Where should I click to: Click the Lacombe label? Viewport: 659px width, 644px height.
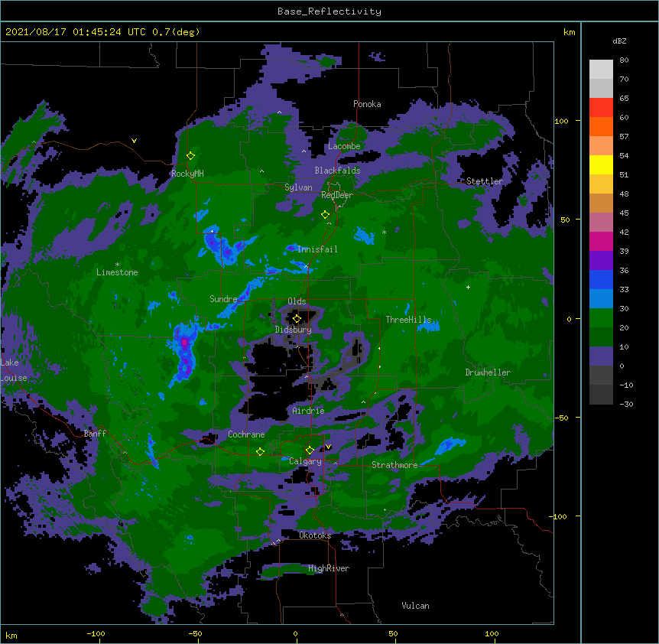tap(344, 146)
